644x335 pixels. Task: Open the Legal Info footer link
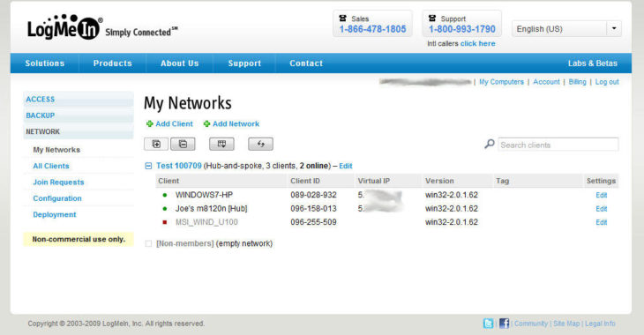point(600,324)
